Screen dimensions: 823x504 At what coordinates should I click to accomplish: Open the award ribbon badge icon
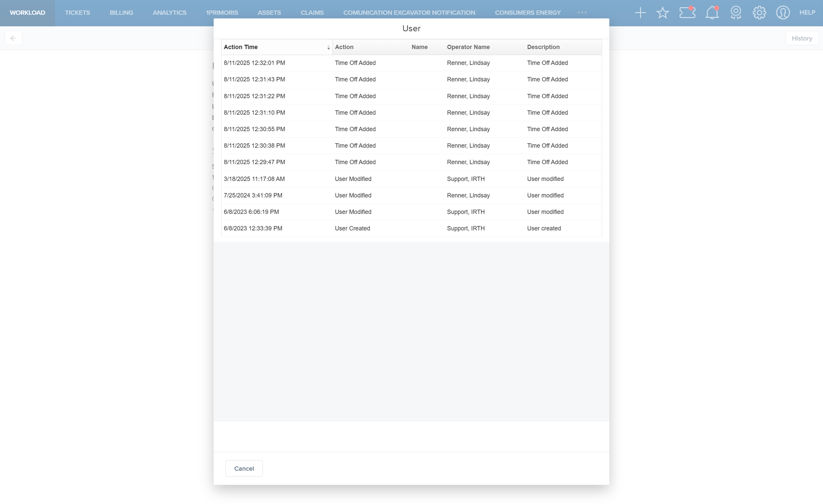(736, 13)
